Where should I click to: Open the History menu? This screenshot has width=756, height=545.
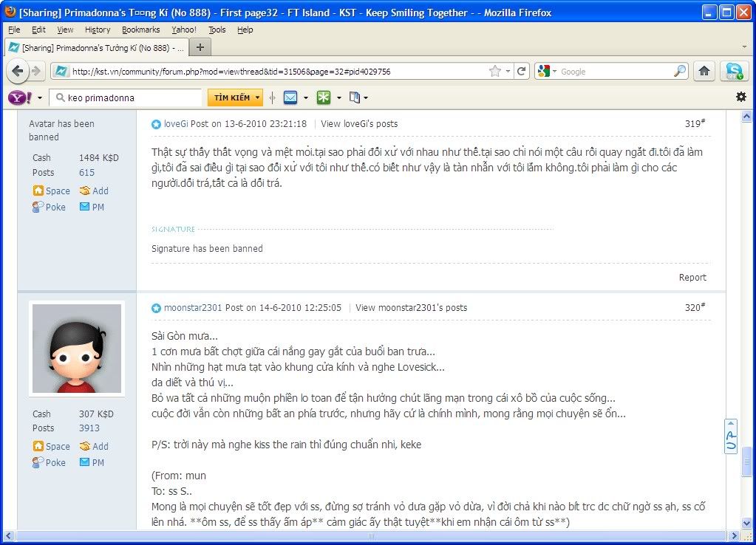(98, 30)
